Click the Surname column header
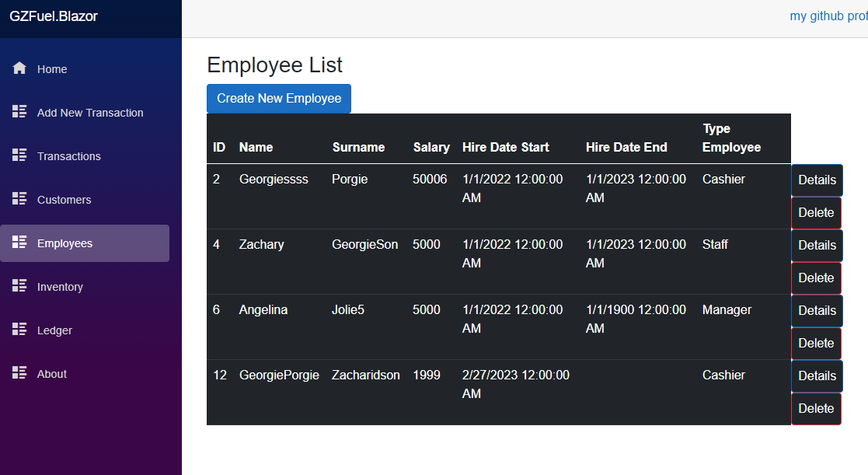868x475 pixels. point(358,147)
